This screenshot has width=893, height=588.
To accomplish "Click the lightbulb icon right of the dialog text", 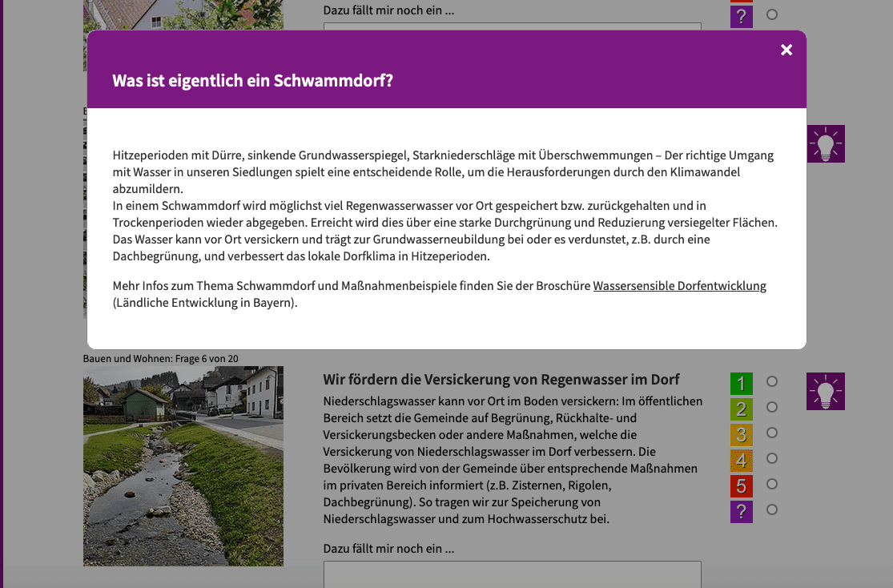I will [825, 144].
